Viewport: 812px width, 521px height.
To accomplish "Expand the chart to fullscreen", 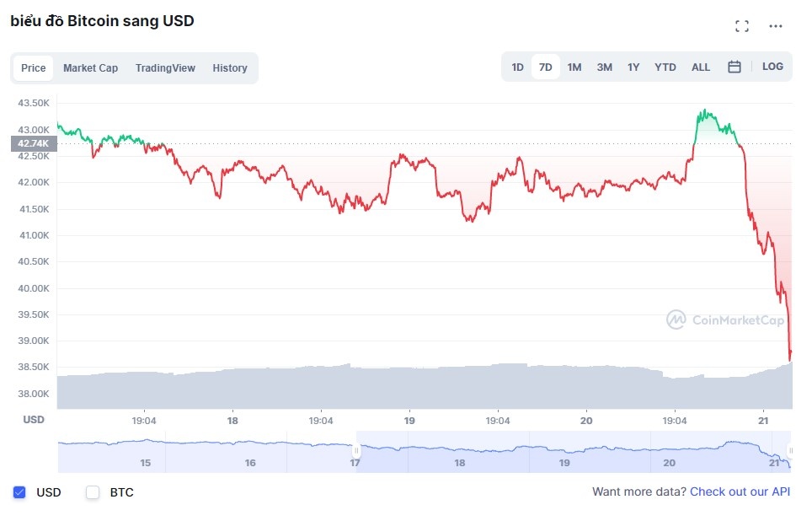I will [742, 25].
